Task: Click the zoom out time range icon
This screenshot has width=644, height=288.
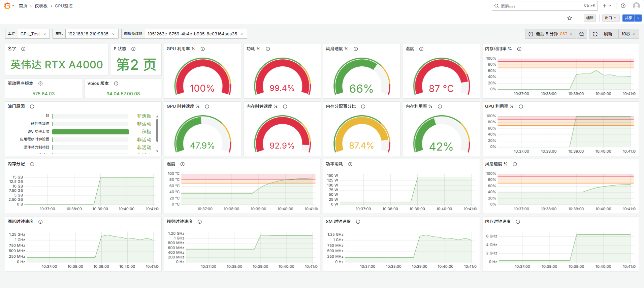Action: pos(582,34)
